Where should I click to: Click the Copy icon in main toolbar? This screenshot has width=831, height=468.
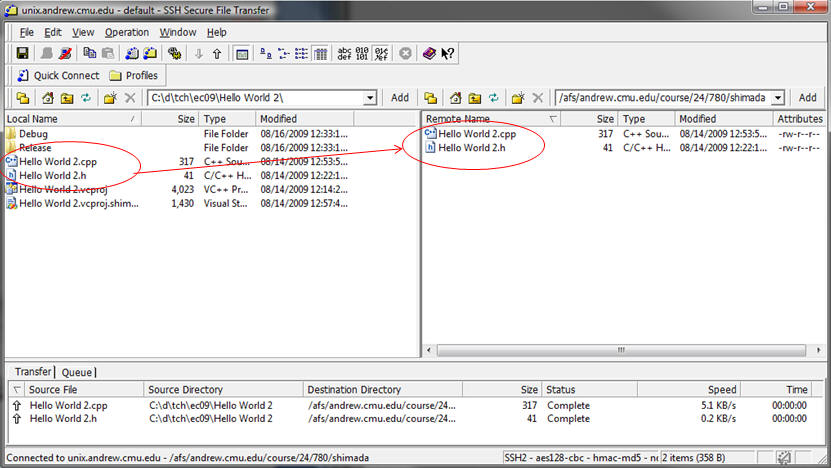pos(90,53)
